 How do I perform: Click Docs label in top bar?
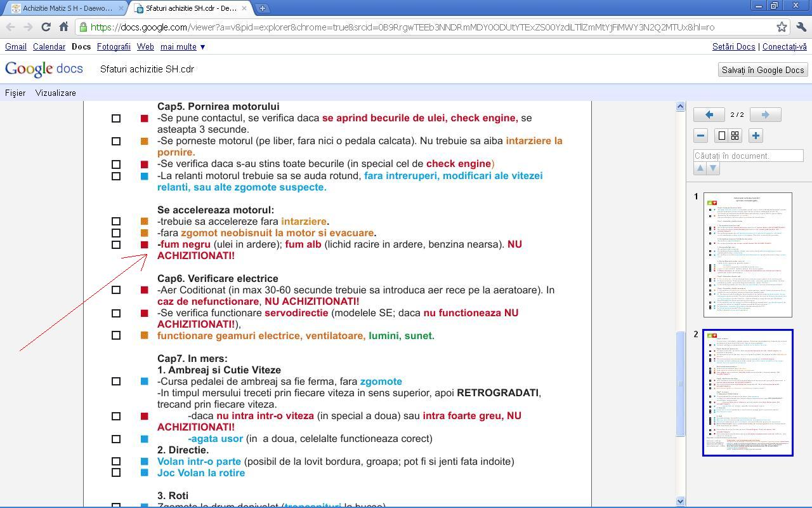click(81, 47)
